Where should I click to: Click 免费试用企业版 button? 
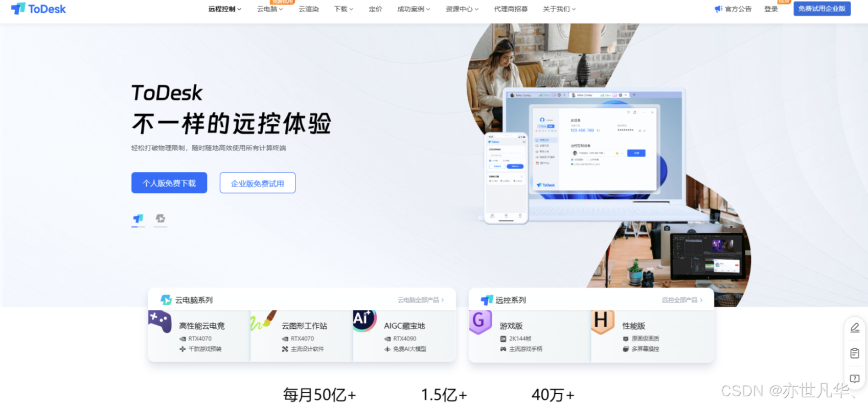821,9
